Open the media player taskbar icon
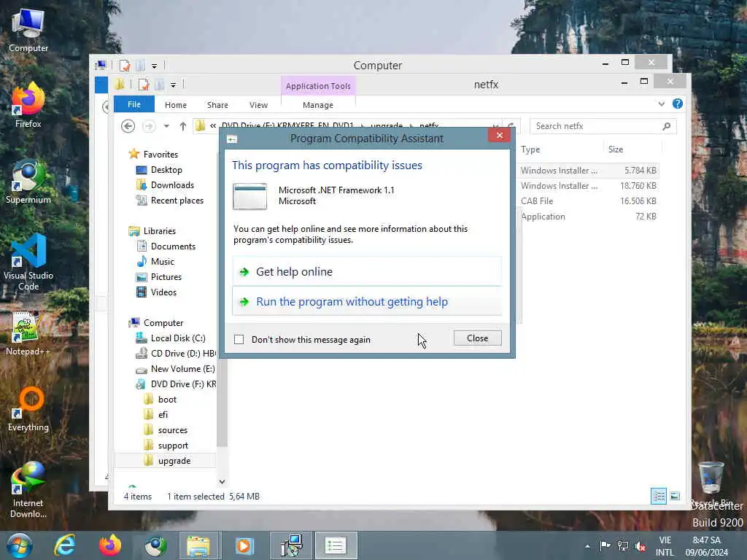 [x=244, y=545]
